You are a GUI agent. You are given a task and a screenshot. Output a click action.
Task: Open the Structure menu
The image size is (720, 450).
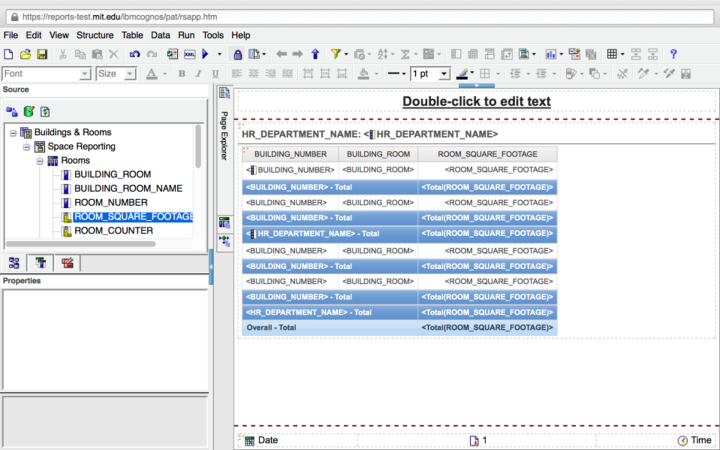click(95, 35)
